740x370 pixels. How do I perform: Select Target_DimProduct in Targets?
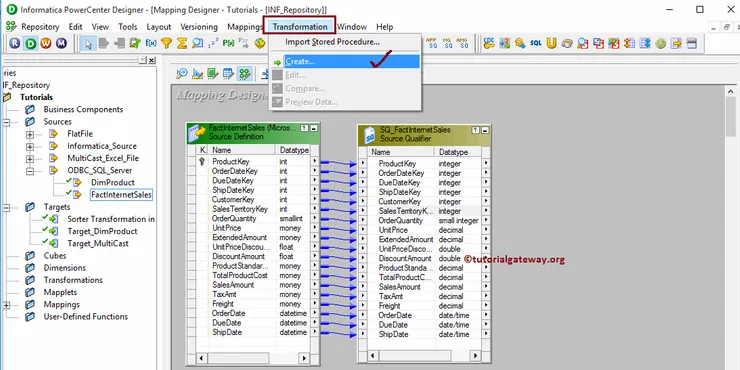(x=102, y=231)
